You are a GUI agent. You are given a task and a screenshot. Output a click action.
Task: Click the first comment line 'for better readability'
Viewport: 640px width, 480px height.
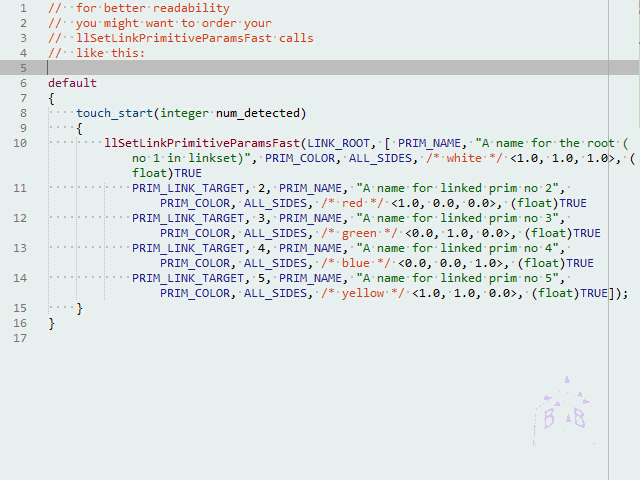(x=152, y=8)
